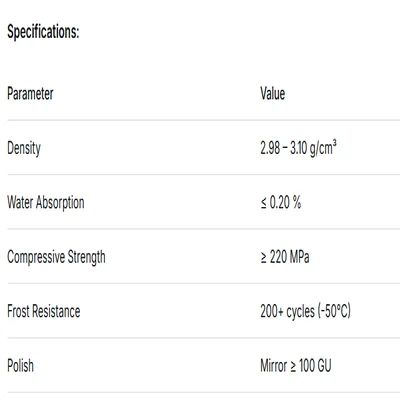Click the density value 2.98 – 3.10 g/cm³
This screenshot has width=400, height=400.
click(298, 148)
